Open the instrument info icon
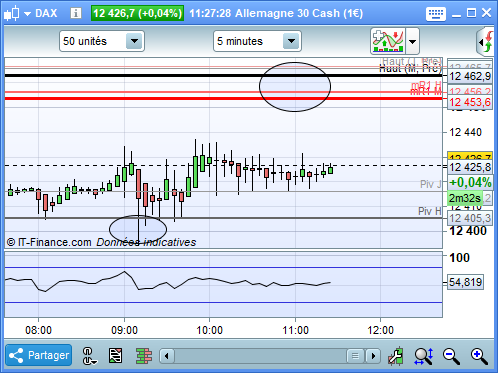This screenshot has height=373, width=498. (x=76, y=13)
